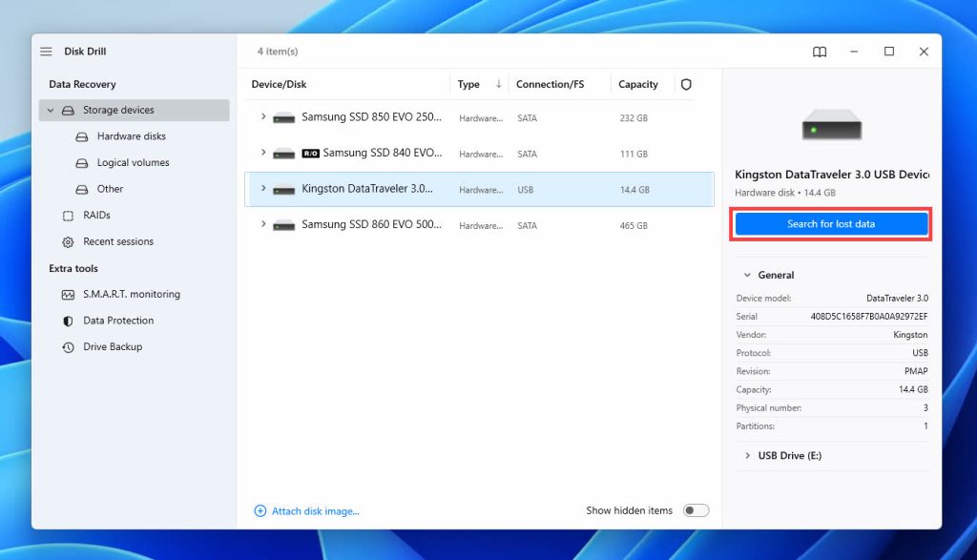Open the Other devices category

(x=110, y=189)
